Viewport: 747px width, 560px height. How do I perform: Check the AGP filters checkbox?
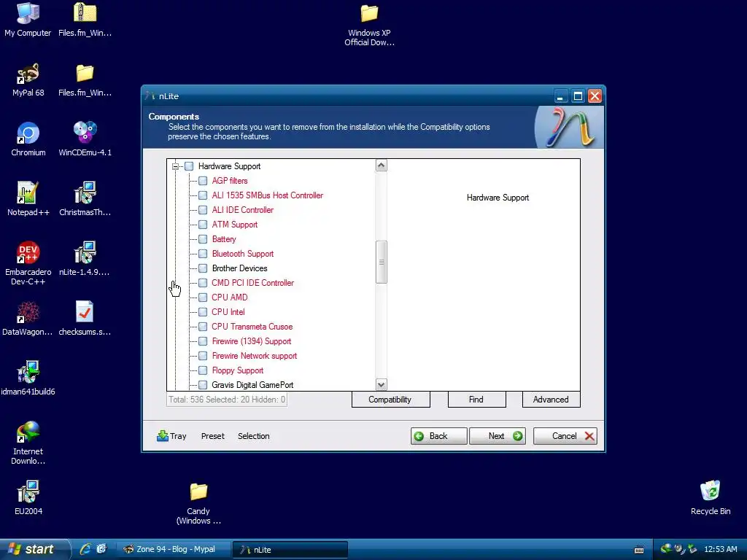(203, 181)
